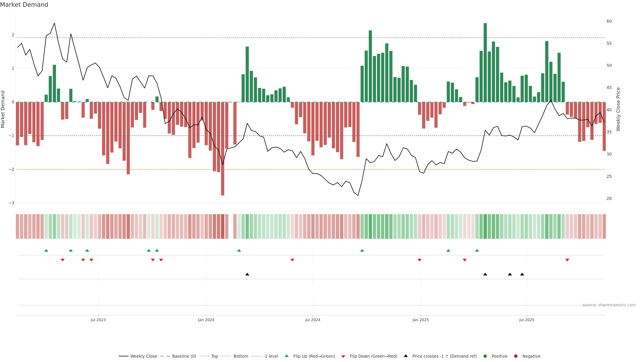
Task: Click the dark red Negative legend dot
Action: [516, 356]
